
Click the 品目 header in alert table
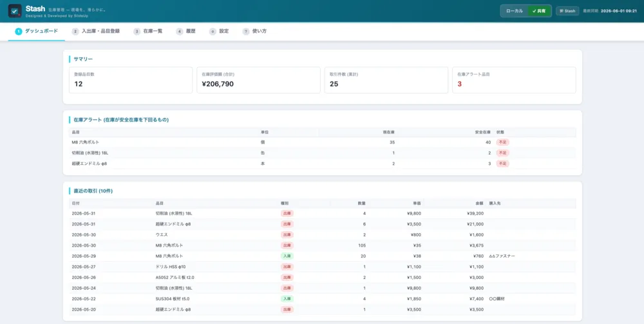click(76, 132)
